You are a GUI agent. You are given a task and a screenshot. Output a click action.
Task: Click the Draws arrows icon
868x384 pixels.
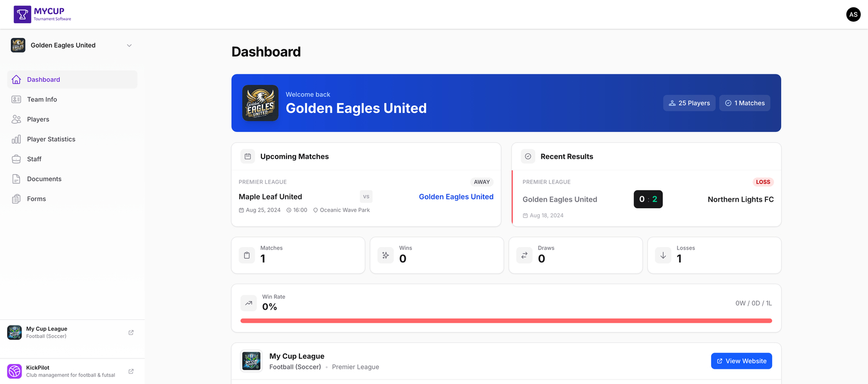coord(525,255)
